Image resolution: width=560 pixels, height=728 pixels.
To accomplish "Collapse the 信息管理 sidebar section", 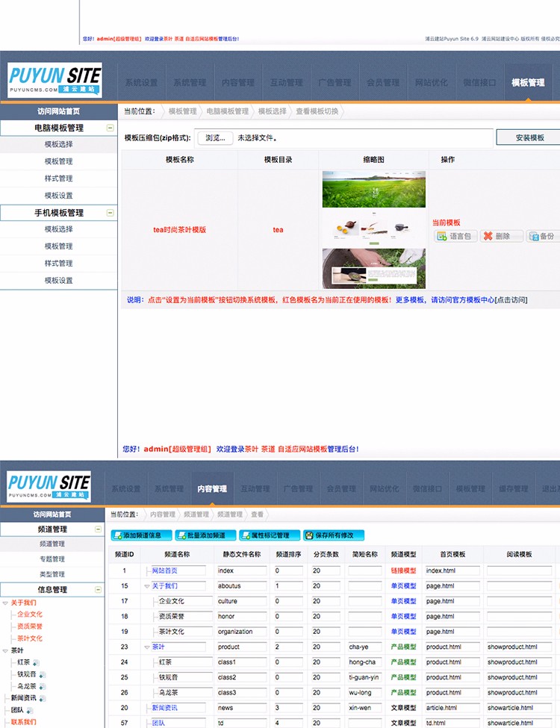I will pos(98,590).
